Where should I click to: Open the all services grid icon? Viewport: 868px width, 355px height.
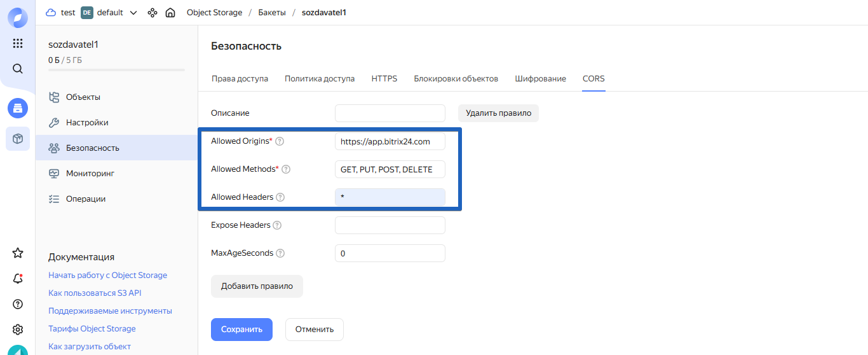pos(18,43)
